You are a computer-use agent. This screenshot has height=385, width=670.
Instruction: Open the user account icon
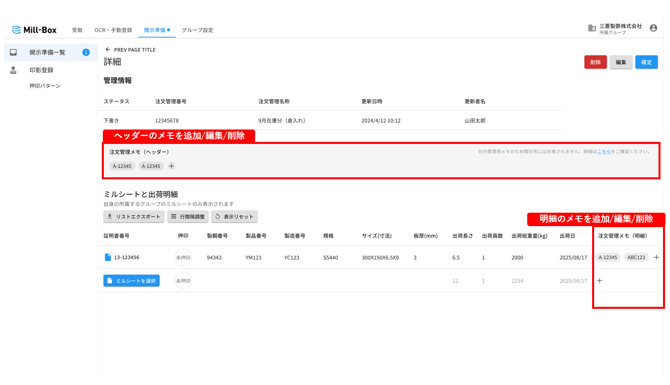tap(653, 28)
